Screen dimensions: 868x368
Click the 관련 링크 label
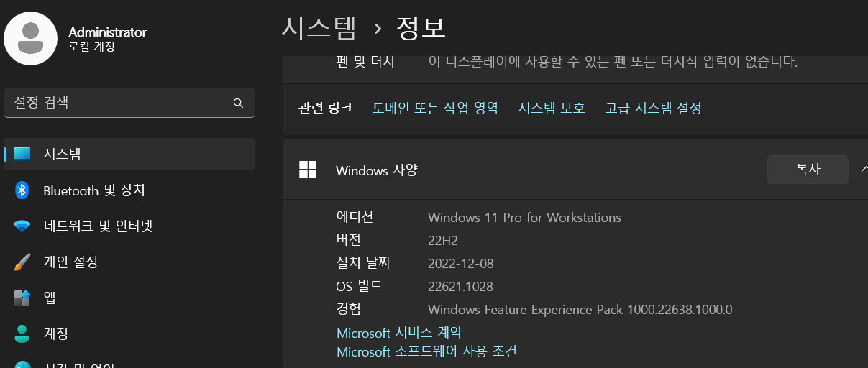tap(325, 108)
